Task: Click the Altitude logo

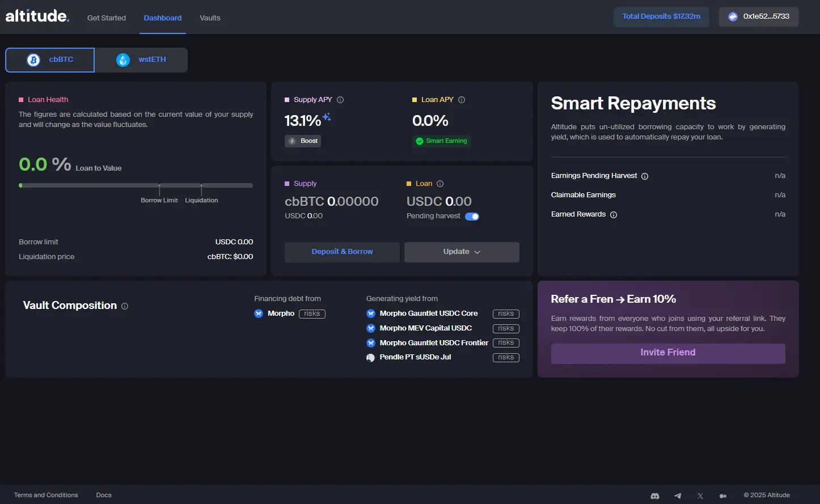Action: coord(37,16)
